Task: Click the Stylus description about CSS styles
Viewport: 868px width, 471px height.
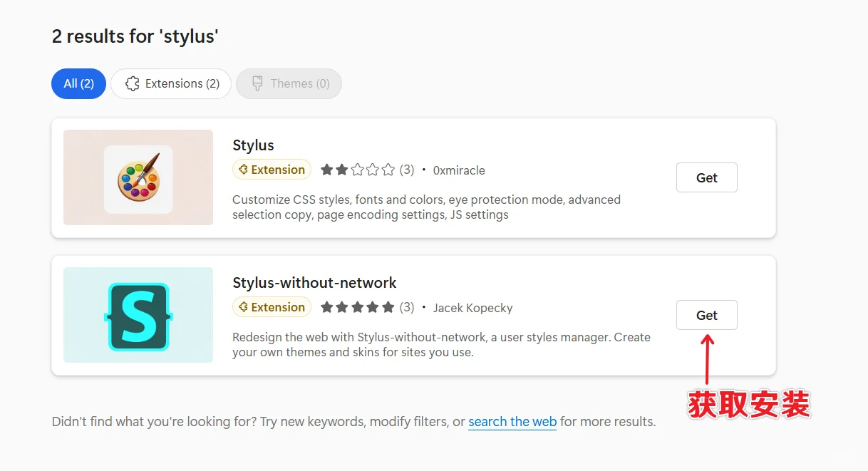Action: pyautogui.click(x=426, y=207)
